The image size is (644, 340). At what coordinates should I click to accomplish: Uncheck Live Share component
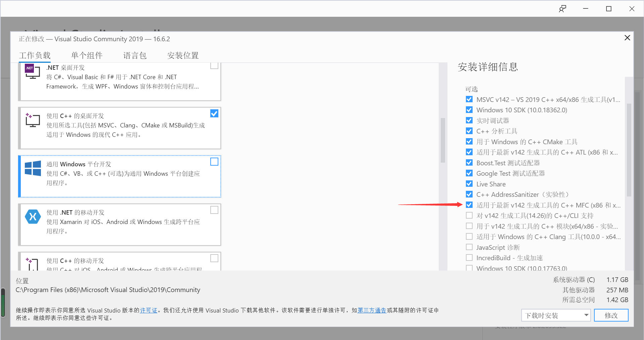(469, 184)
